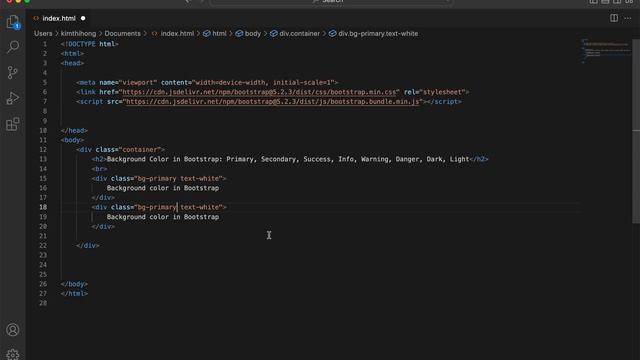Click the <br> tag on line 14
This screenshot has height=360, width=640.
(99, 169)
